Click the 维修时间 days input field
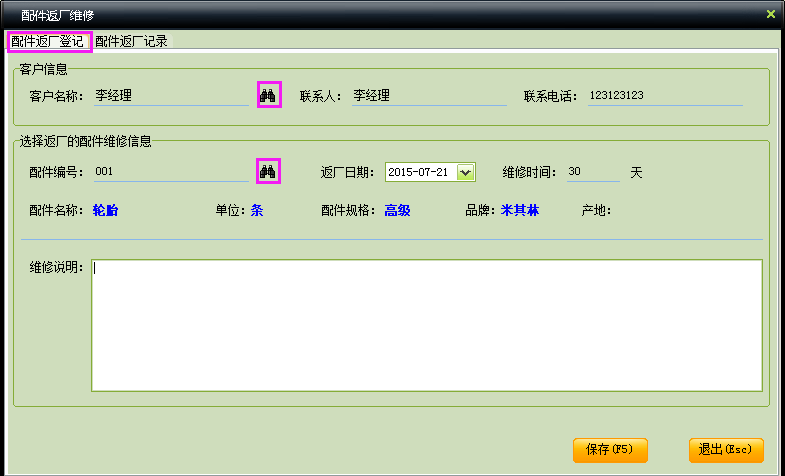Screen dimensions: 785x476 (593, 172)
